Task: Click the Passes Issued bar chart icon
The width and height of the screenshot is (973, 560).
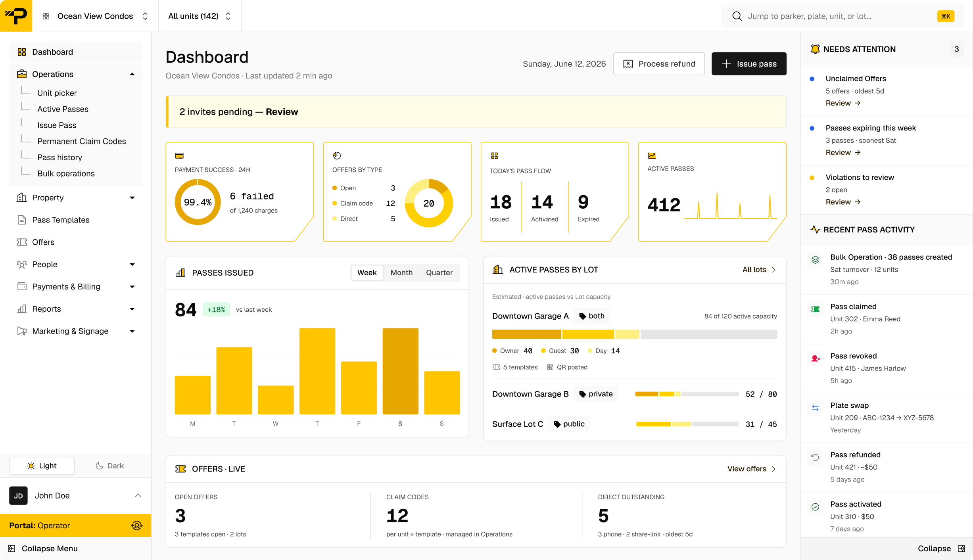Action: point(180,272)
